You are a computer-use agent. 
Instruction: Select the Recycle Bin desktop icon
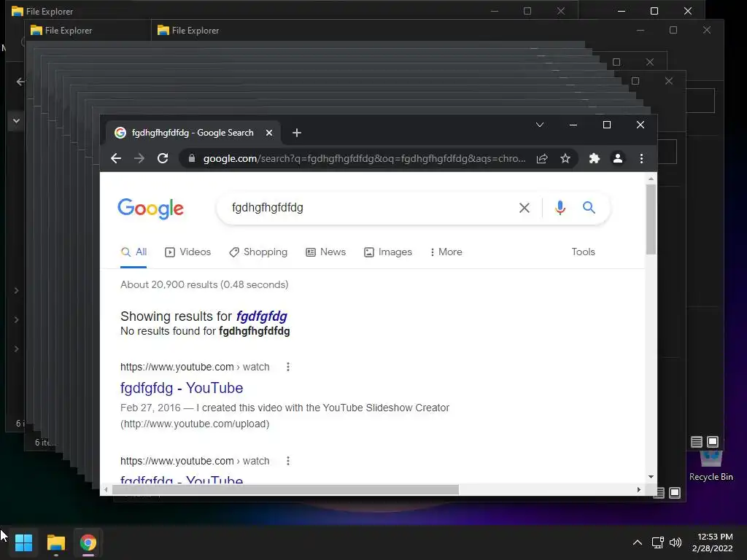click(711, 465)
